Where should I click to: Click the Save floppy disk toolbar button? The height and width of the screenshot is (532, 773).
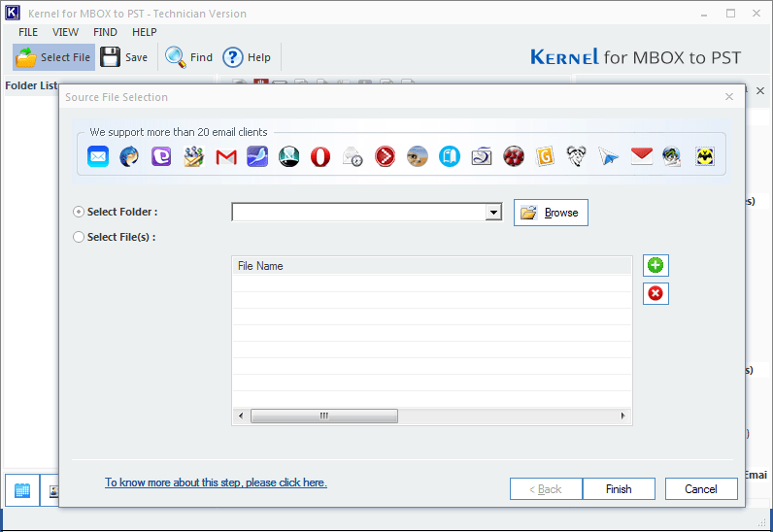(124, 57)
